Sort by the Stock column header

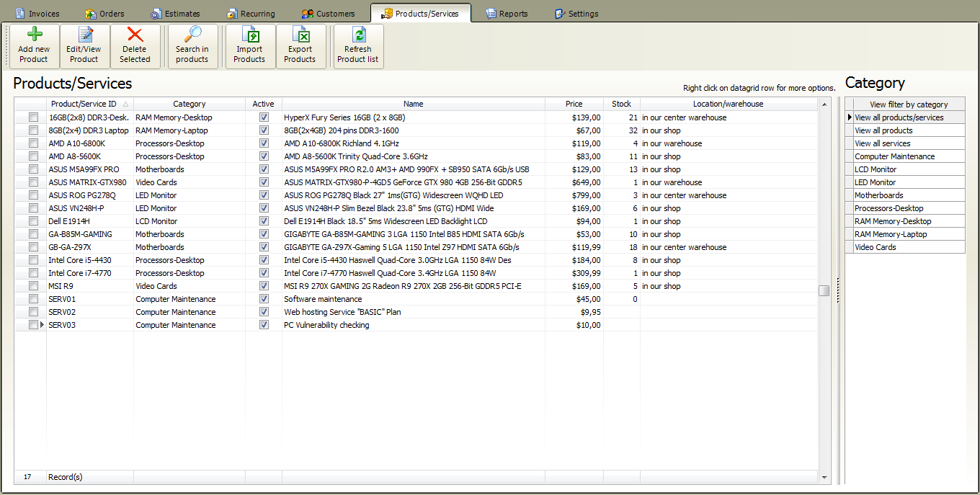(622, 104)
